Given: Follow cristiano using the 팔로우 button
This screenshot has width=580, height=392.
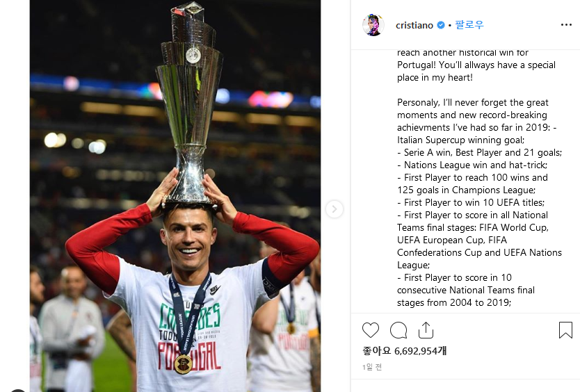Looking at the screenshot, I should tap(469, 25).
